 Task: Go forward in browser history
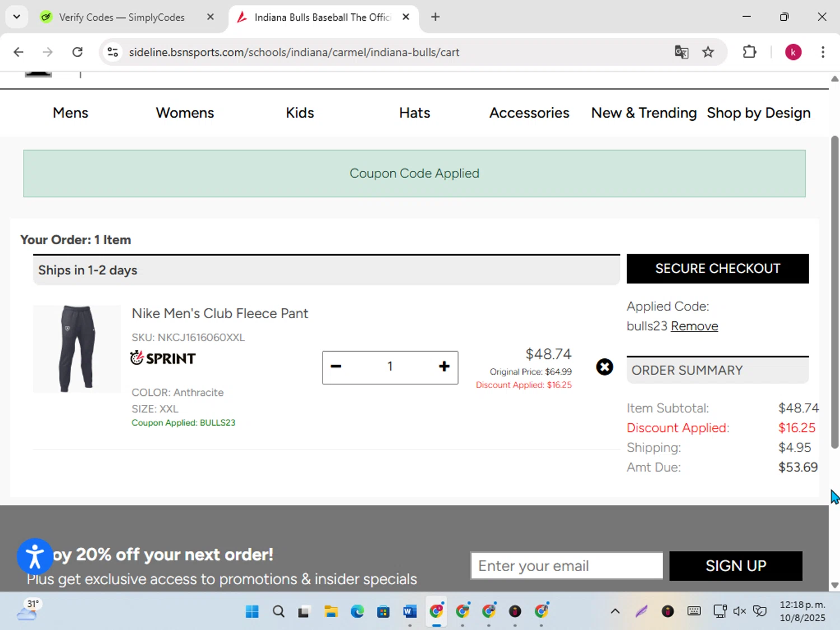(48, 52)
